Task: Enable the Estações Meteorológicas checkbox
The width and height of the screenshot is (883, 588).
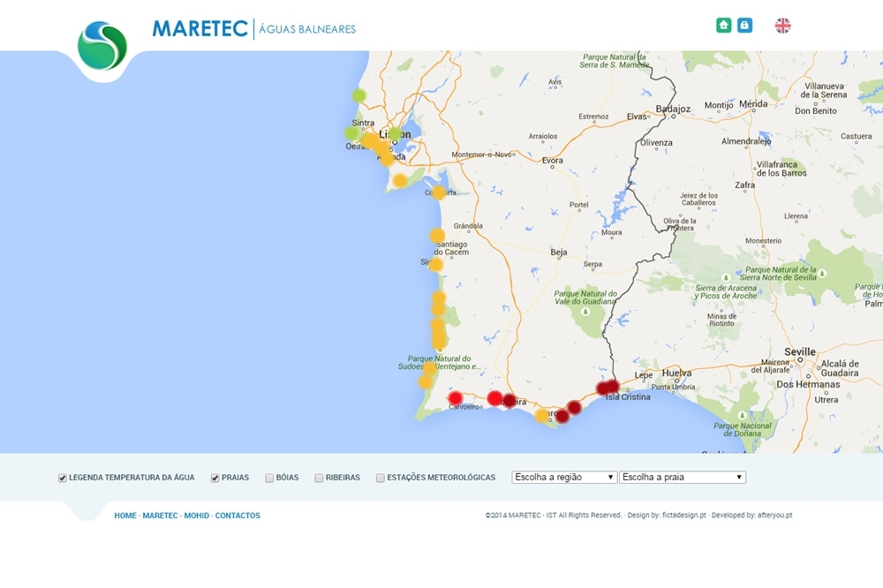Action: pos(380,479)
